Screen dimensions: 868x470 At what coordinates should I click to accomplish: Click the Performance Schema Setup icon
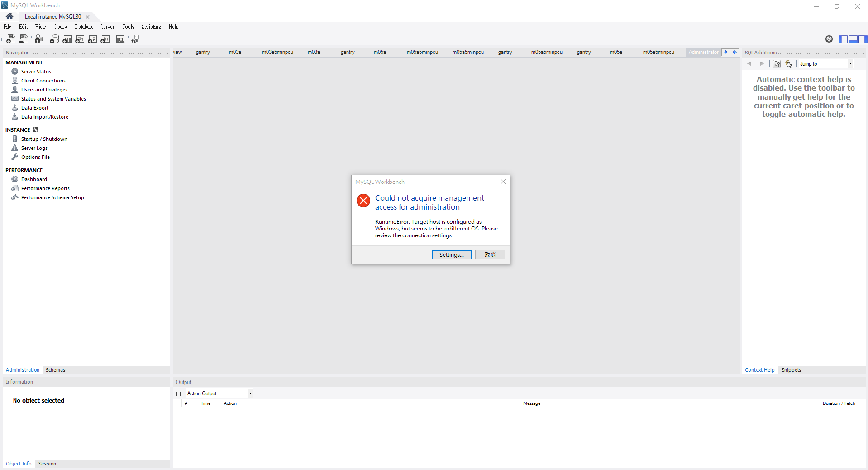[15, 197]
